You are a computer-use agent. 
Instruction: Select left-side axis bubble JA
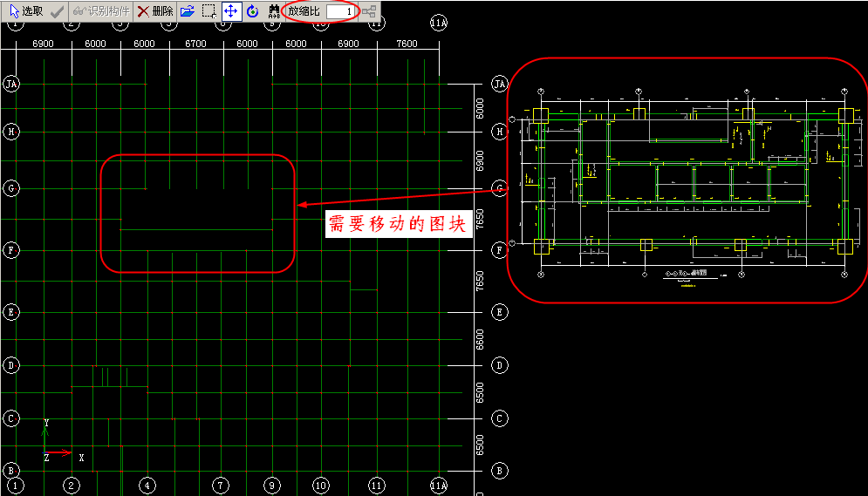point(11,84)
